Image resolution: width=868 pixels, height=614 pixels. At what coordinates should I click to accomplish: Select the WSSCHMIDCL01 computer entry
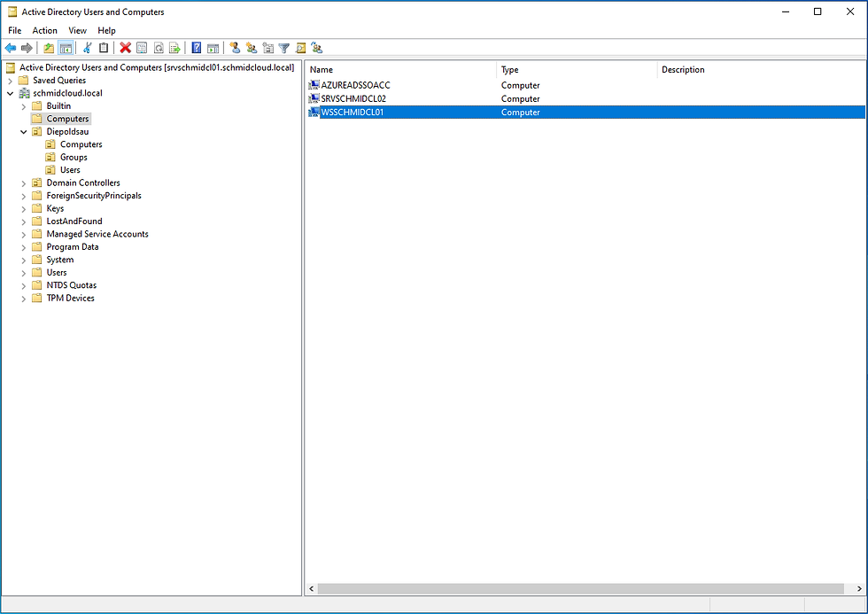coord(586,112)
